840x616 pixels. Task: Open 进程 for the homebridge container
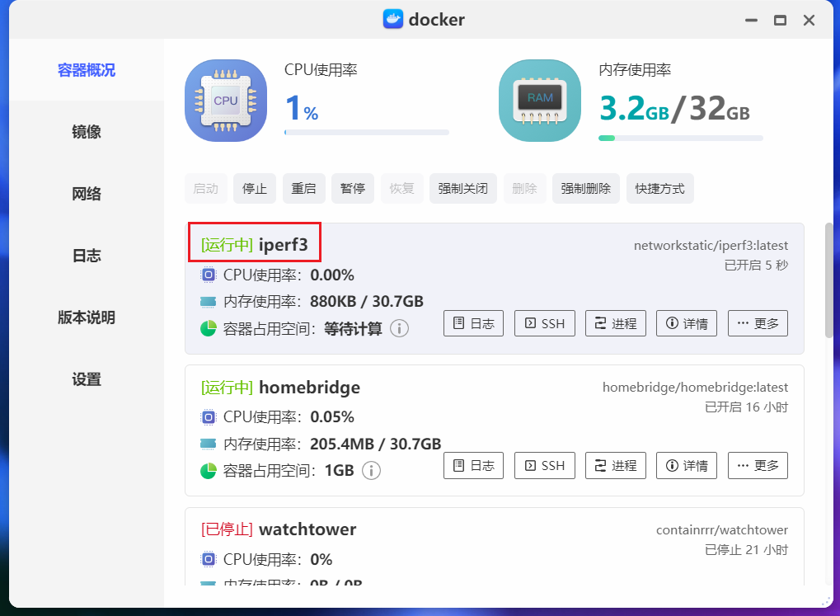click(616, 465)
